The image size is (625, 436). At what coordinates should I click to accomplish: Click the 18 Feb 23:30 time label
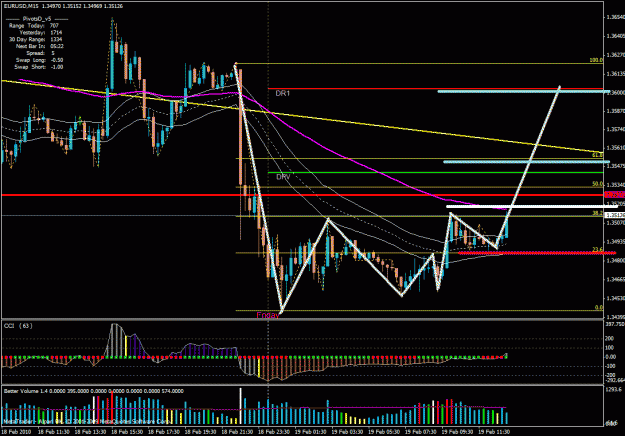pos(273,432)
